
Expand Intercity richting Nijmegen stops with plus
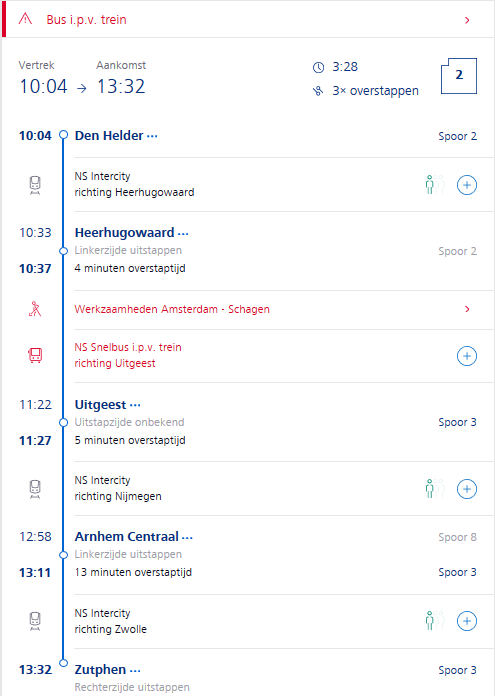(467, 489)
